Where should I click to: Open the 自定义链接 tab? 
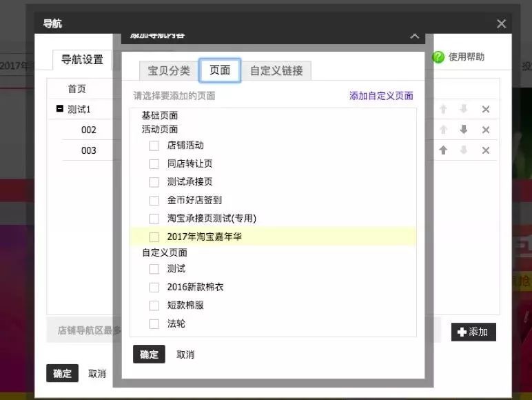[x=276, y=70]
